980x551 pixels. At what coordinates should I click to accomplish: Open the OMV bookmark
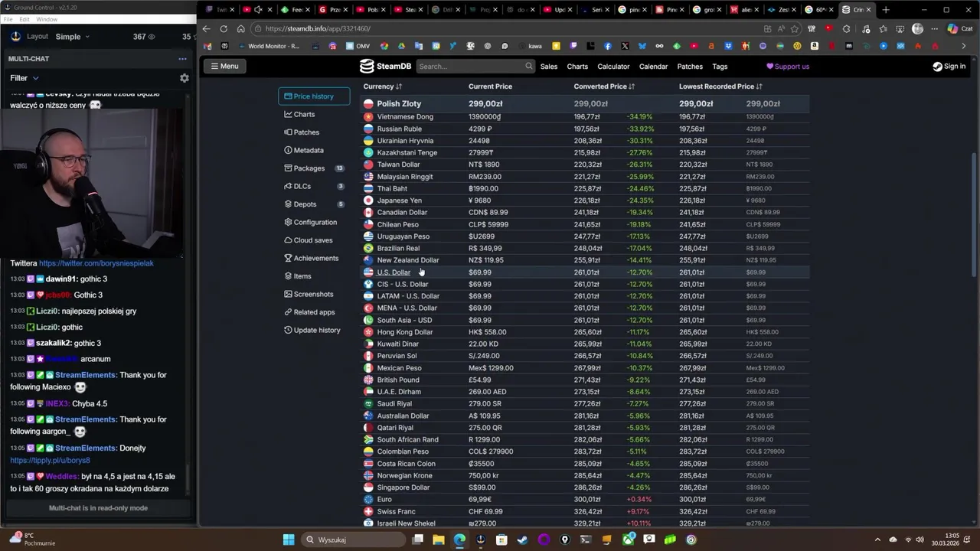(357, 46)
